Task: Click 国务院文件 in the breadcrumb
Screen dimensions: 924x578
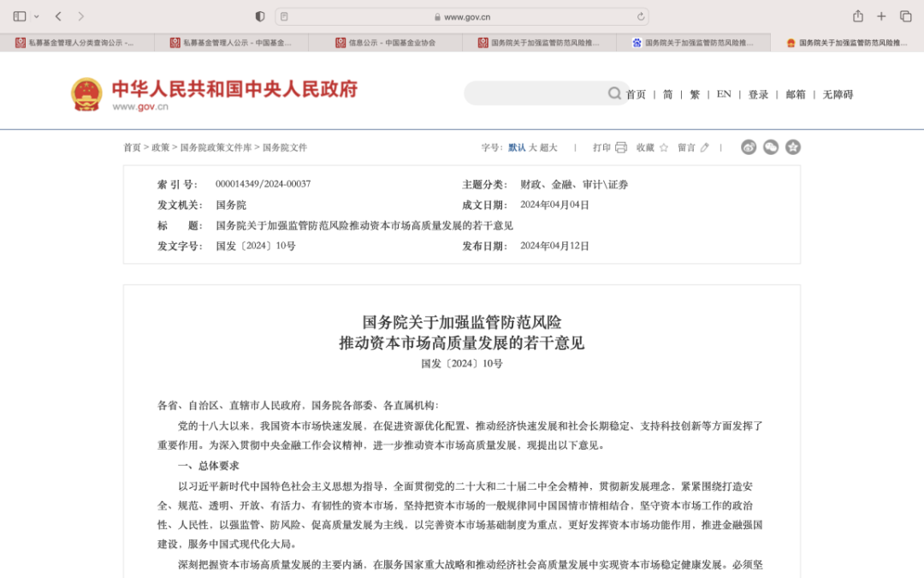Action: click(285, 147)
